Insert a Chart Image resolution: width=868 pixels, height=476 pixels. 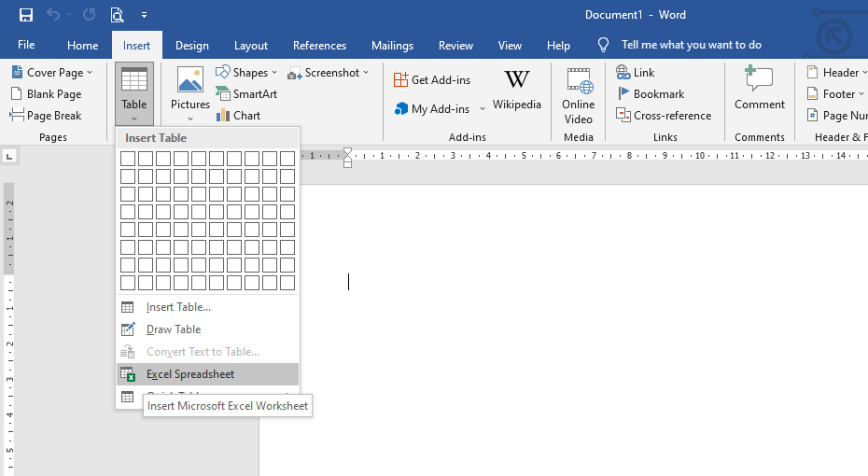(238, 116)
